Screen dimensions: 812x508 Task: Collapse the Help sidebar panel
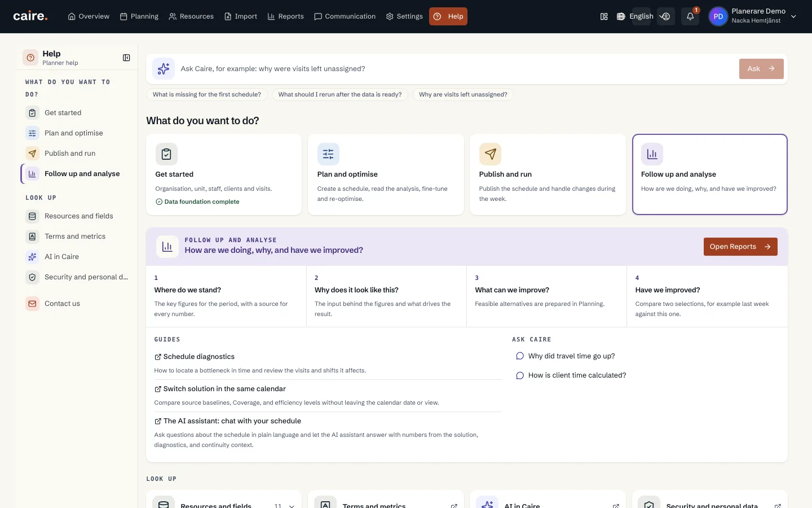(126, 58)
